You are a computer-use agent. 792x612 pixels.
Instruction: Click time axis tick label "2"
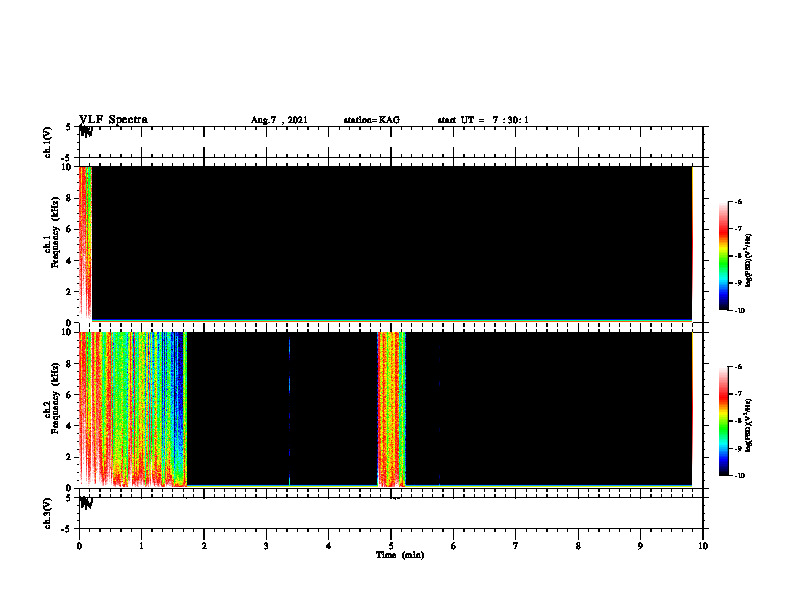click(204, 546)
